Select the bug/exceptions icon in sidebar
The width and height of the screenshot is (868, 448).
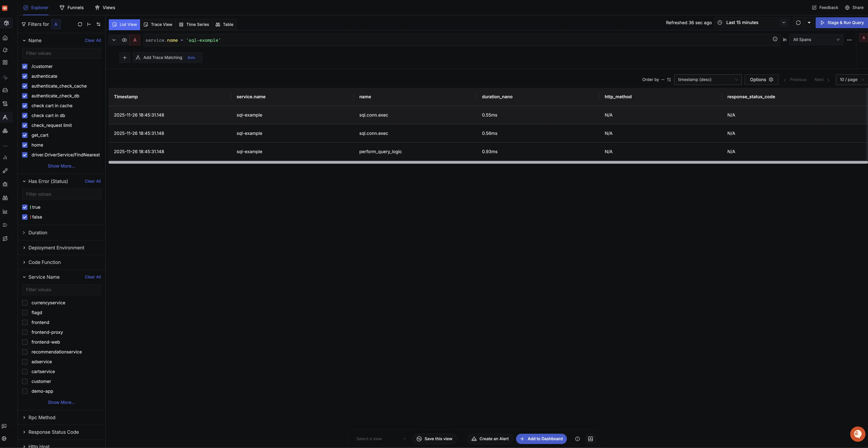click(5, 184)
